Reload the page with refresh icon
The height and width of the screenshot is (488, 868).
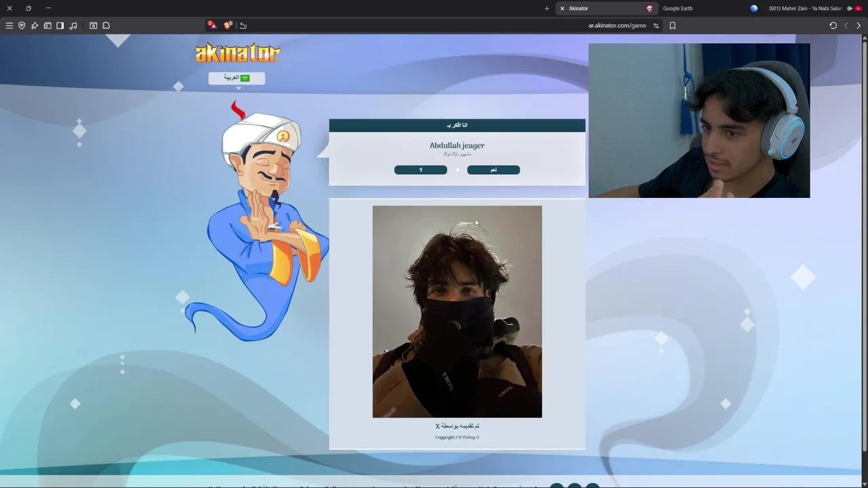(x=833, y=26)
